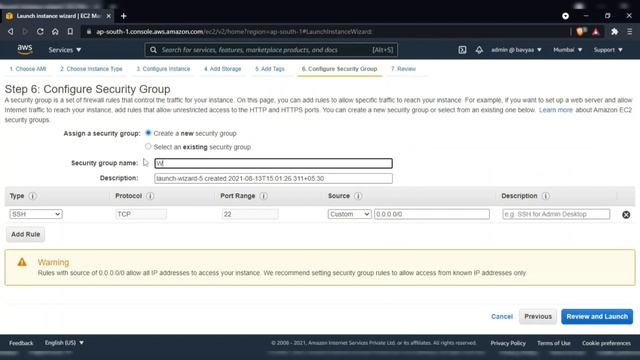
Task: Open the Custom source dropdown
Action: coord(349,214)
